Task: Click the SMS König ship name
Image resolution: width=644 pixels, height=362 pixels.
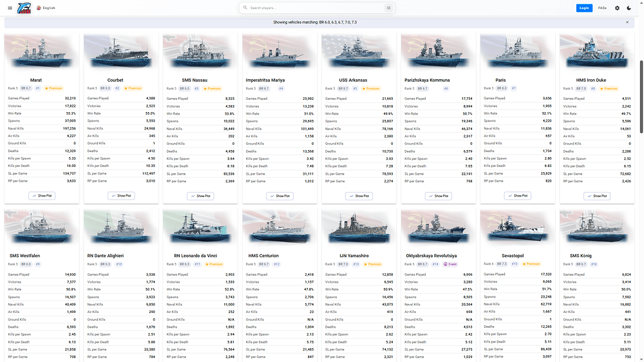Action: point(581,256)
